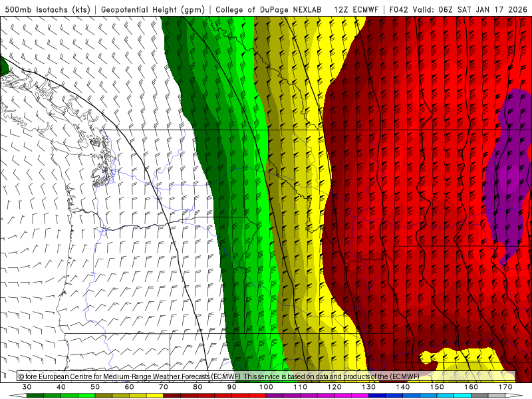Click the '12Z ECMWF' model run label
The height and width of the screenshot is (399, 532).
356,9
